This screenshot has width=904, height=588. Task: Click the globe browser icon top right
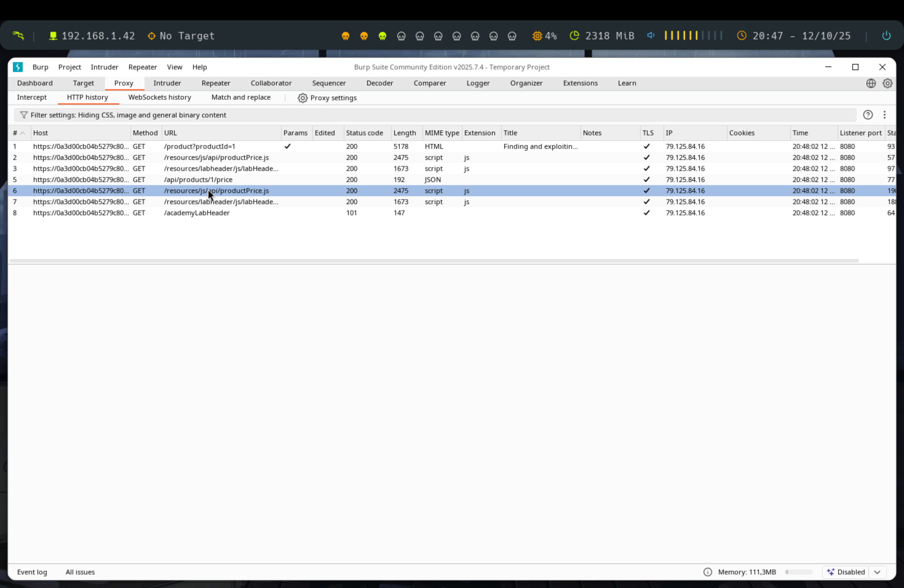870,83
